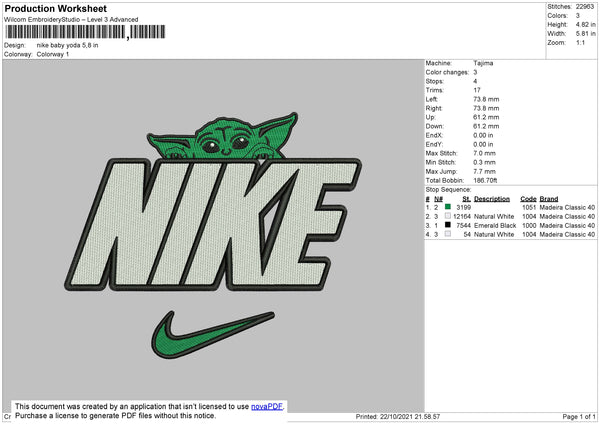The image size is (600, 424).
Task: Click the 'Production Worksheet' title
Action: coord(56,8)
